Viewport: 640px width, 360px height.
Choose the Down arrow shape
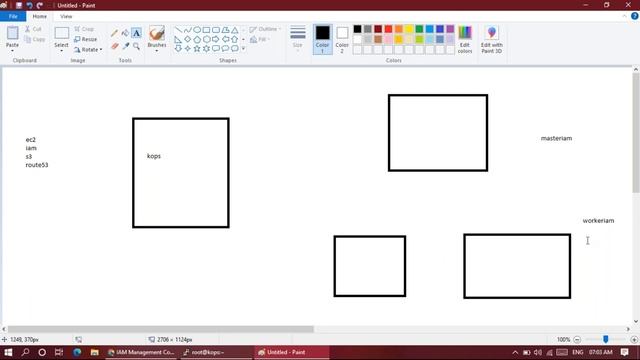[178, 49]
